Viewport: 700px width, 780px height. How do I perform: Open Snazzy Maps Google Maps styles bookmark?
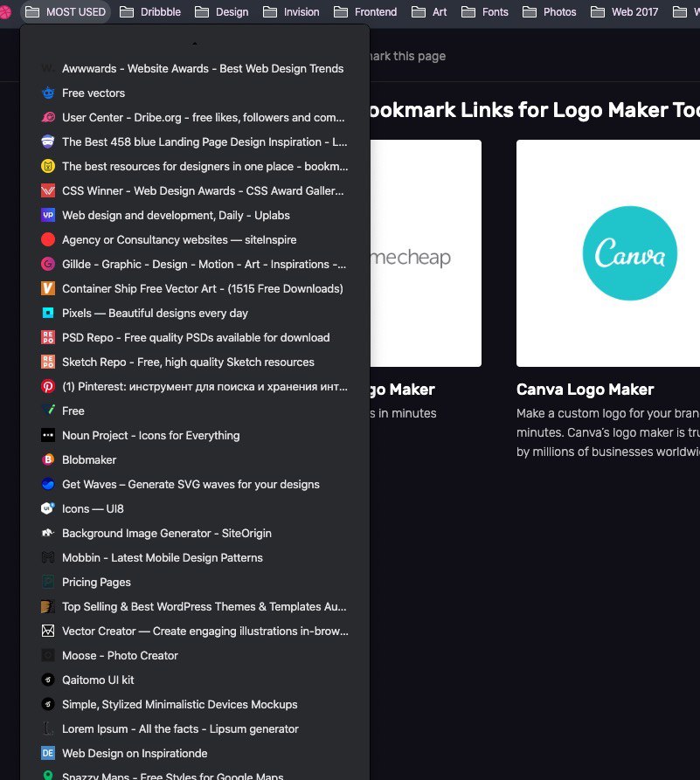[x=195, y=775]
